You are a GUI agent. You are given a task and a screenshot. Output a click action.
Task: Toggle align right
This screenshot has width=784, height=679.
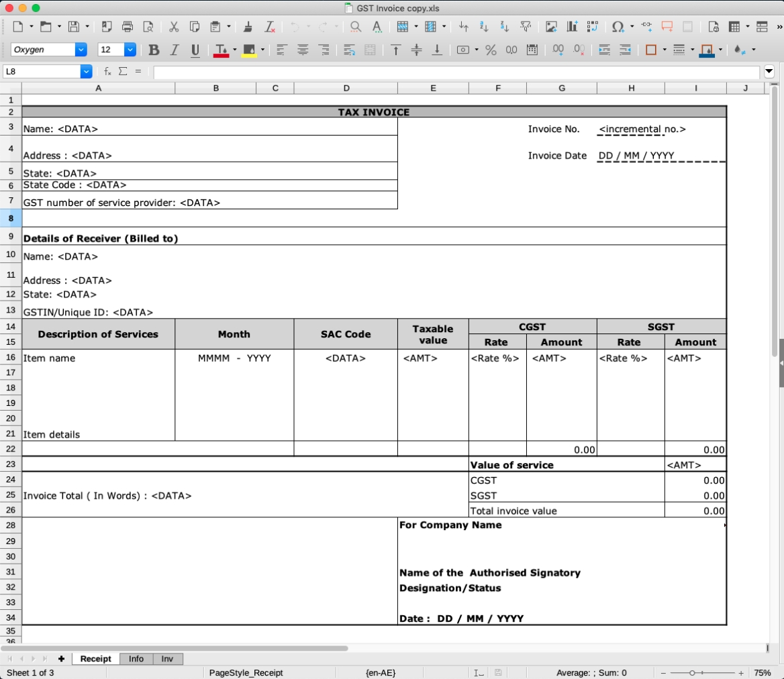pos(324,50)
